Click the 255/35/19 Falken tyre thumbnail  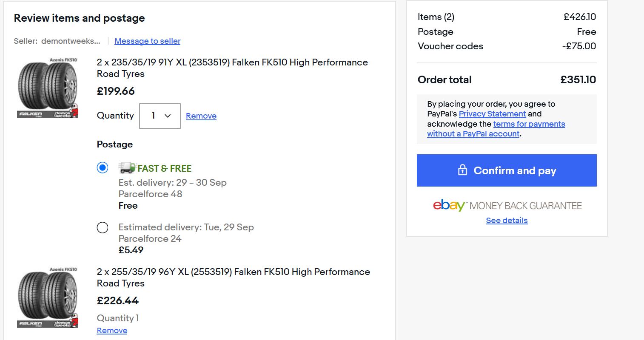(x=48, y=297)
